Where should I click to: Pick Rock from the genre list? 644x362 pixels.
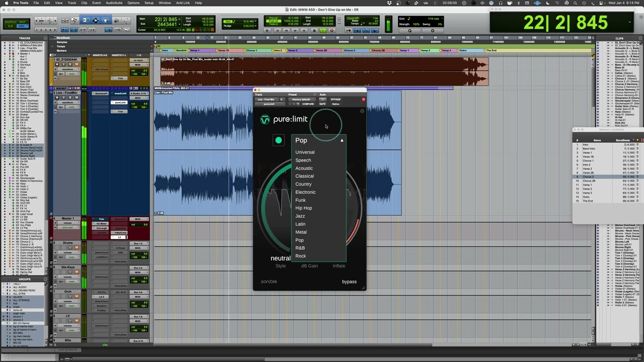[x=300, y=256]
